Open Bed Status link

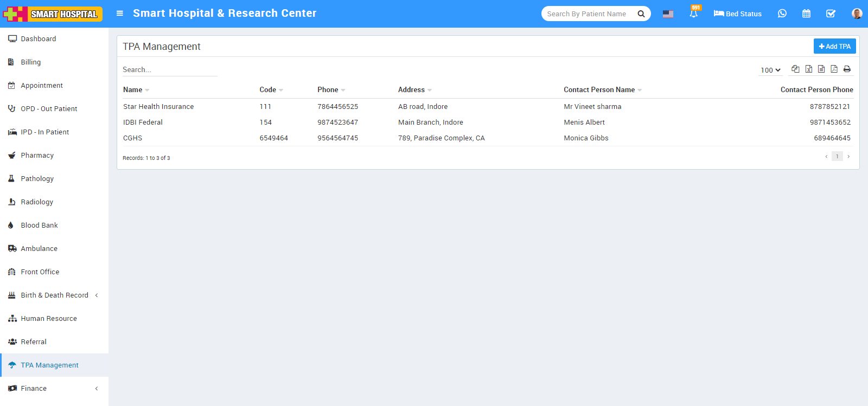click(738, 14)
